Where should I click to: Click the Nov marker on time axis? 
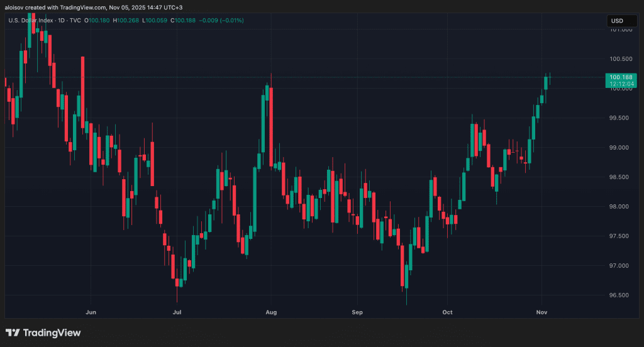tap(541, 312)
